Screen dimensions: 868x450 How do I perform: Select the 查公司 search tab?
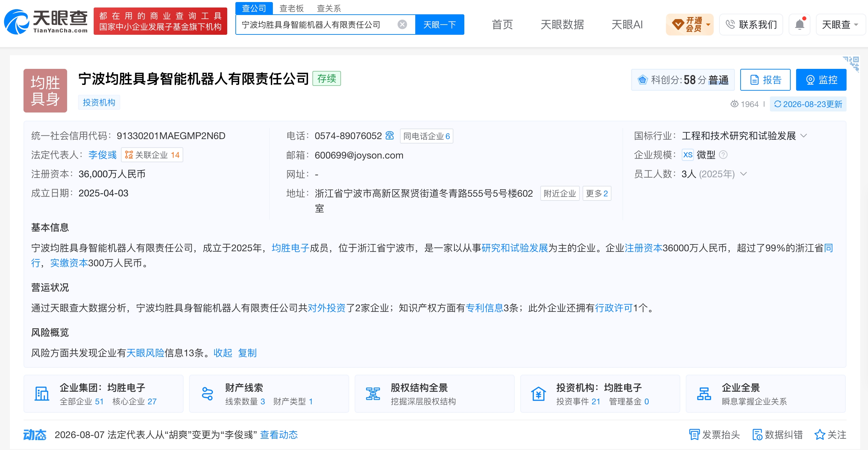(254, 8)
